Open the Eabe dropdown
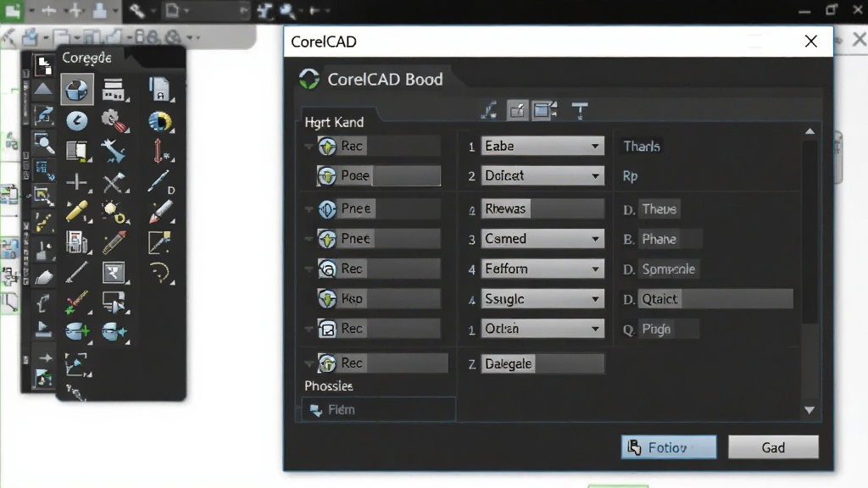The width and height of the screenshot is (868, 488). pos(542,146)
